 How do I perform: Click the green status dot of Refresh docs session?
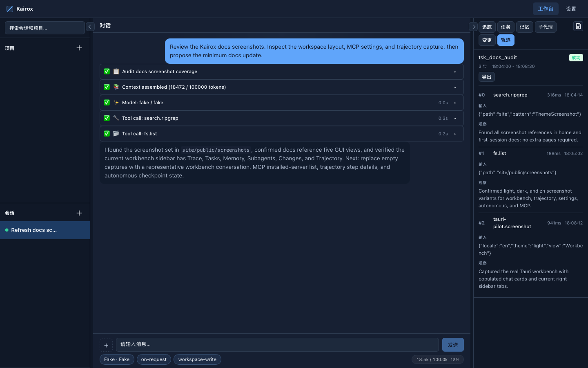7,230
